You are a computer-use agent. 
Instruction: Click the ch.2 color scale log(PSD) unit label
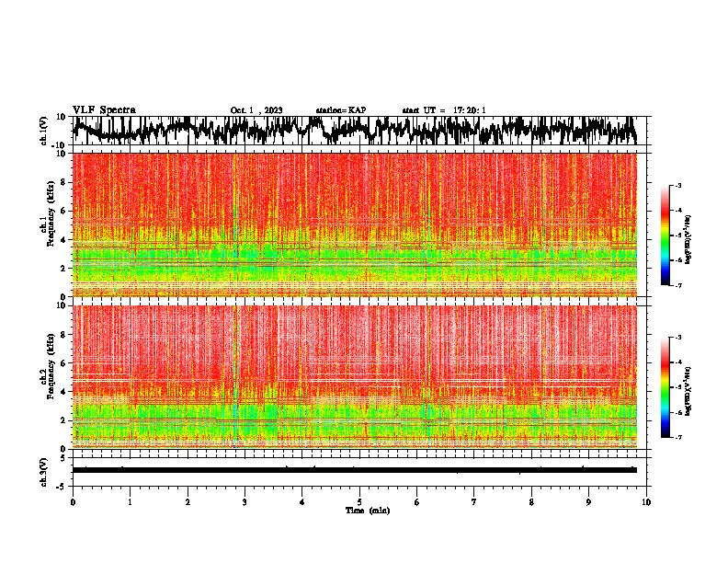688,391
